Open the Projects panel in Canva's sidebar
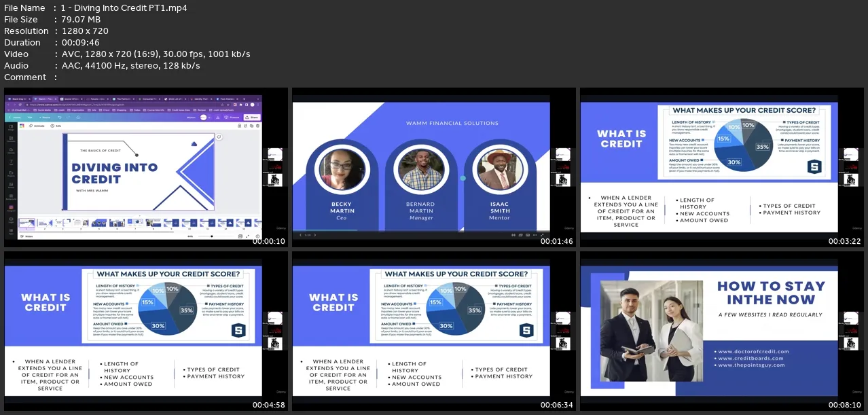This screenshot has height=415, width=868. [12, 175]
